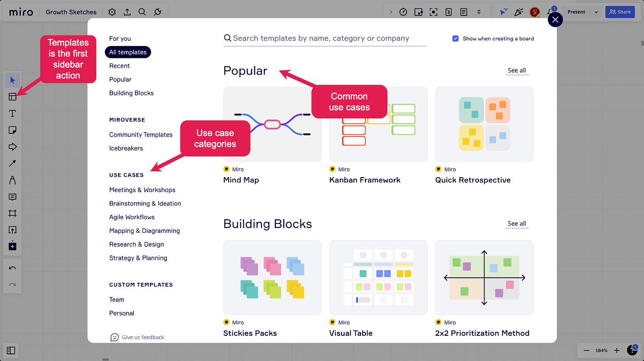Open the apps plug icon

(157, 12)
